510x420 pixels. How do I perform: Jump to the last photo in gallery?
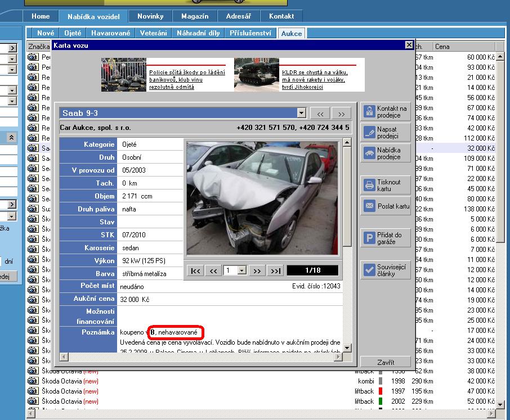[275, 270]
